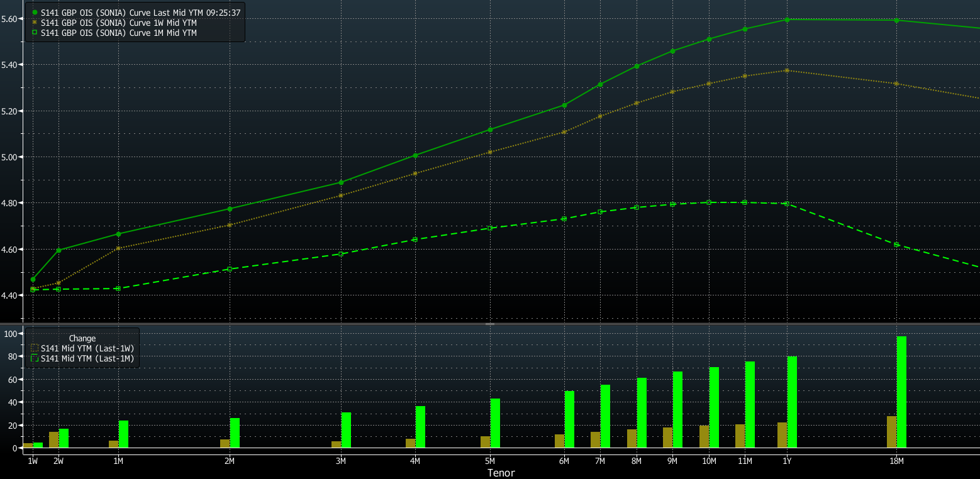The width and height of the screenshot is (980, 479).
Task: Select the Last curve data point at 1Y
Action: (787, 19)
